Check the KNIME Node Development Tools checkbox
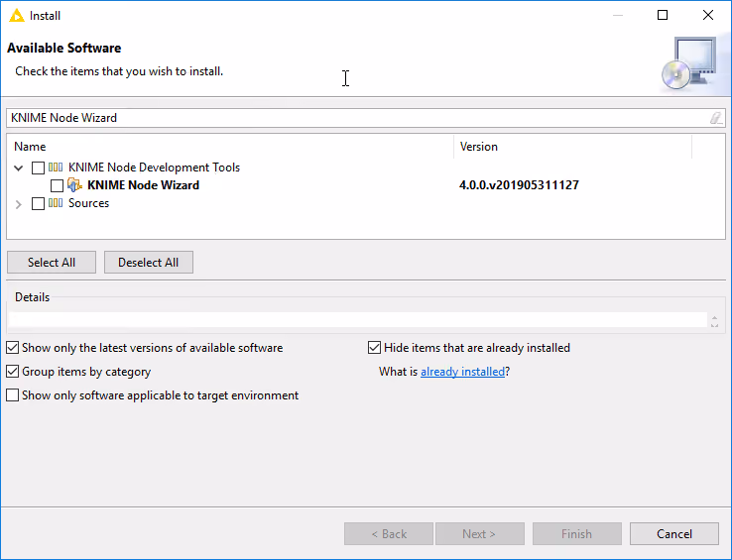This screenshot has height=560, width=732. (x=38, y=168)
